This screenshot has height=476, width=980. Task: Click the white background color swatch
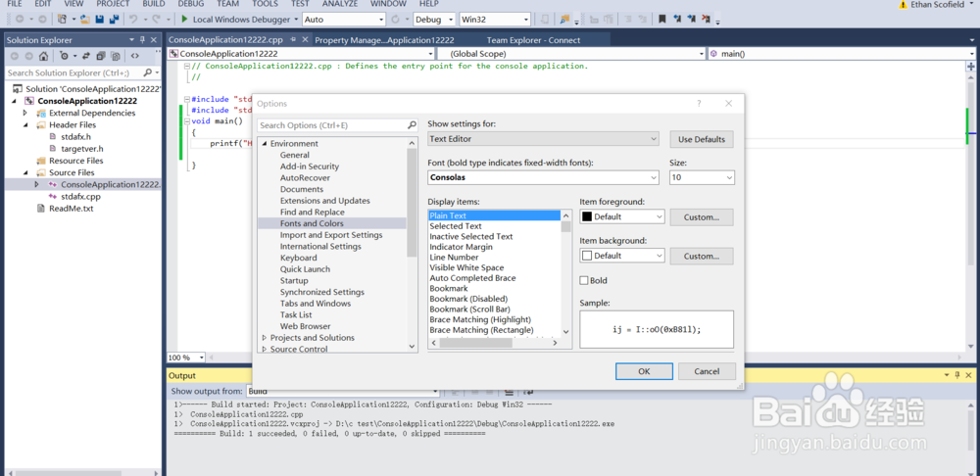pos(587,256)
